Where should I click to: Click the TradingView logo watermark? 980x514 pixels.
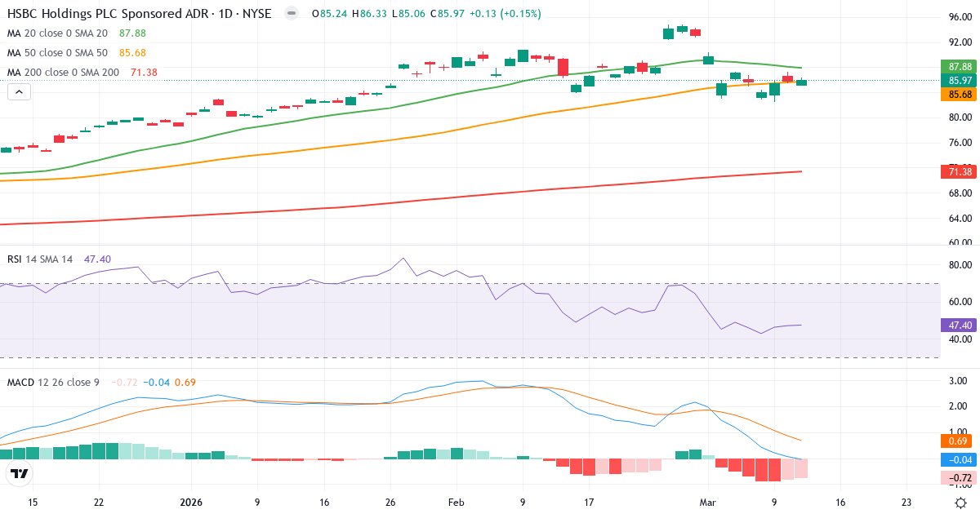coord(18,473)
